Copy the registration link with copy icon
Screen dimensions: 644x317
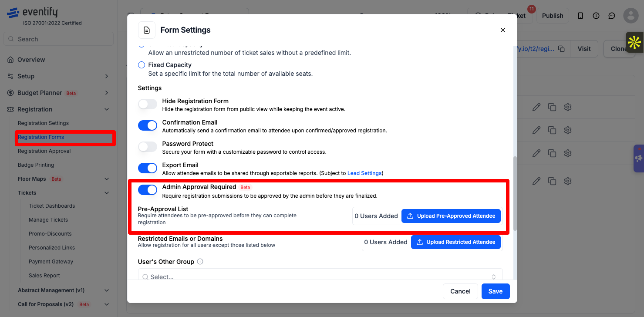pos(561,49)
